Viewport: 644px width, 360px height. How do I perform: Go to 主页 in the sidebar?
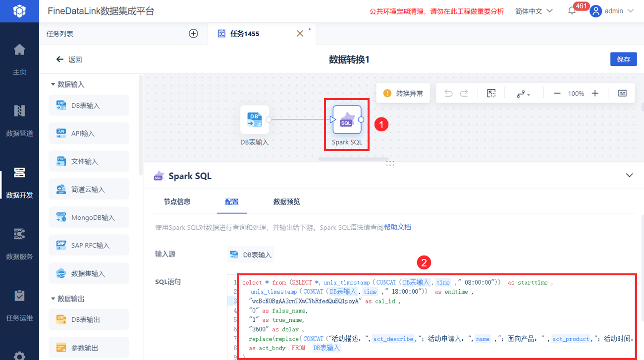click(x=19, y=59)
